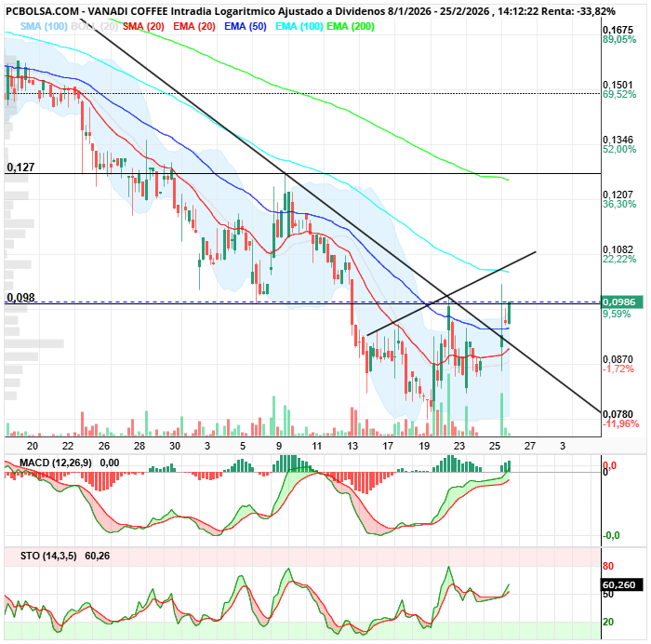This screenshot has width=651, height=644.
Task: Click the -11,96% red percentage label
Action: click(619, 424)
